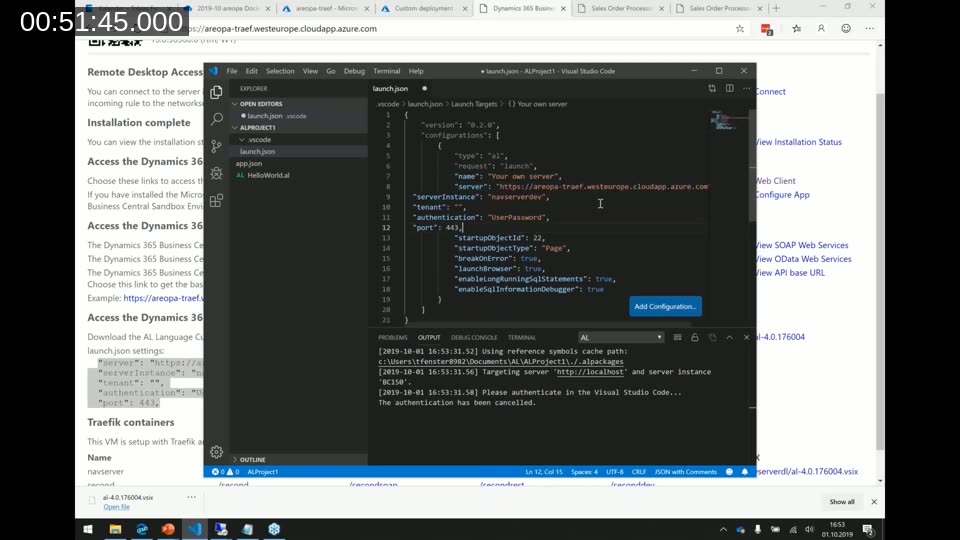
Task: Toggle output scroll lock
Action: click(694, 337)
